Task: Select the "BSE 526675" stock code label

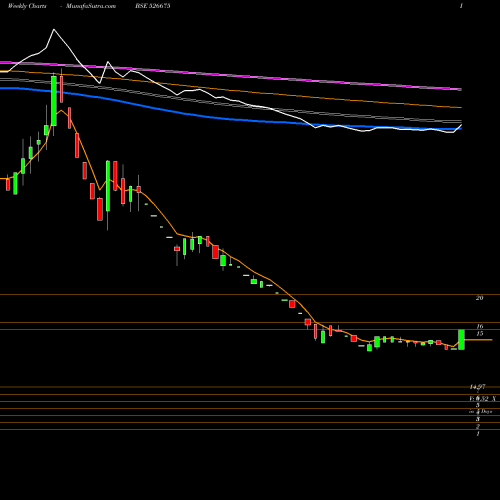Action: point(153,6)
